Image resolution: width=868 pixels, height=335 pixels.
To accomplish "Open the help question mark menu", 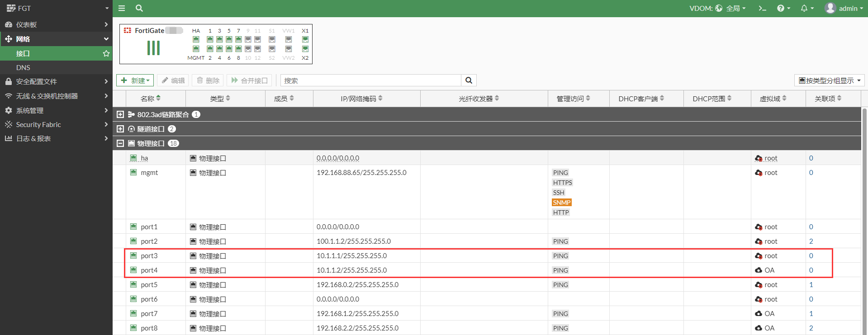I will [x=783, y=8].
